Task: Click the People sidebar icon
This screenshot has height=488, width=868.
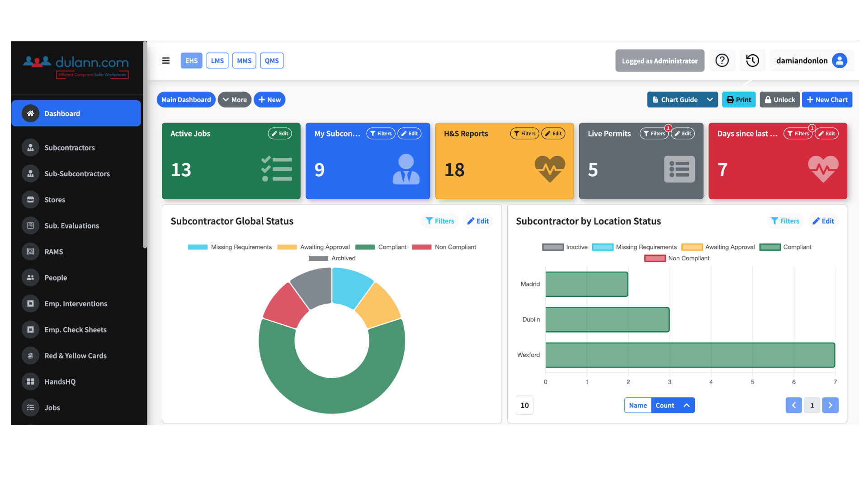Action: (x=30, y=278)
